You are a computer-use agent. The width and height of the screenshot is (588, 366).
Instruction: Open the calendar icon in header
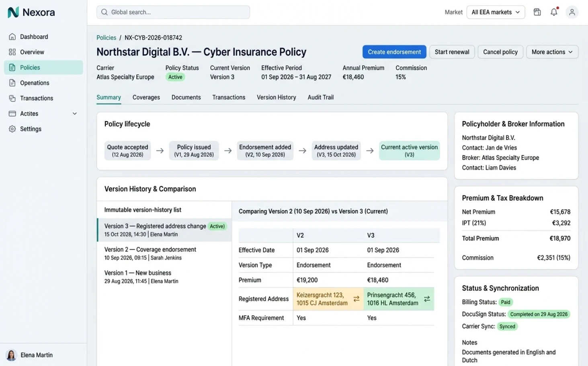coord(537,12)
